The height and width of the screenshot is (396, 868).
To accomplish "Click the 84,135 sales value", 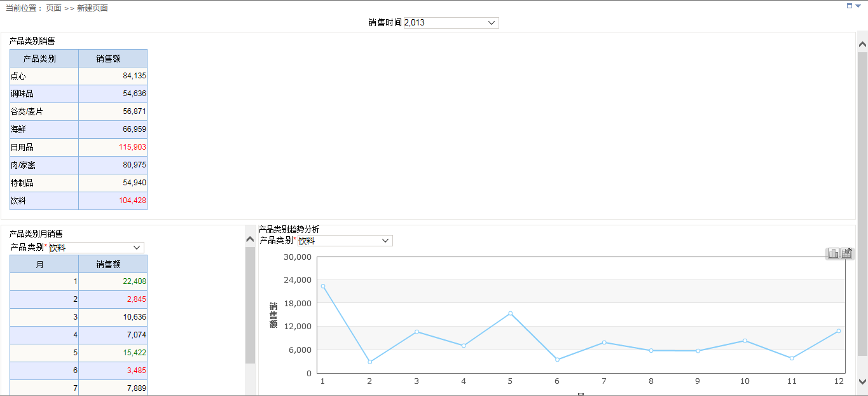I will [134, 76].
